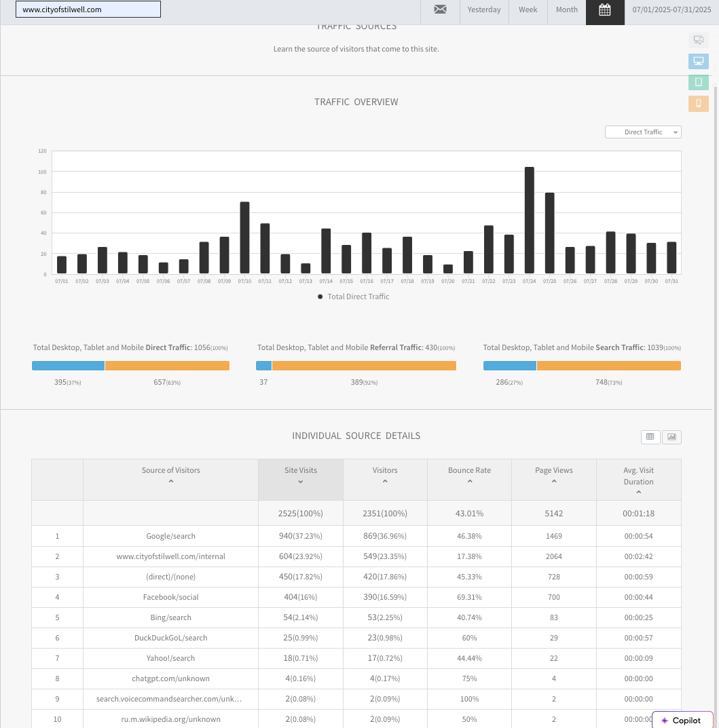Switch to table view icon
This screenshot has width=719, height=728.
(x=650, y=437)
